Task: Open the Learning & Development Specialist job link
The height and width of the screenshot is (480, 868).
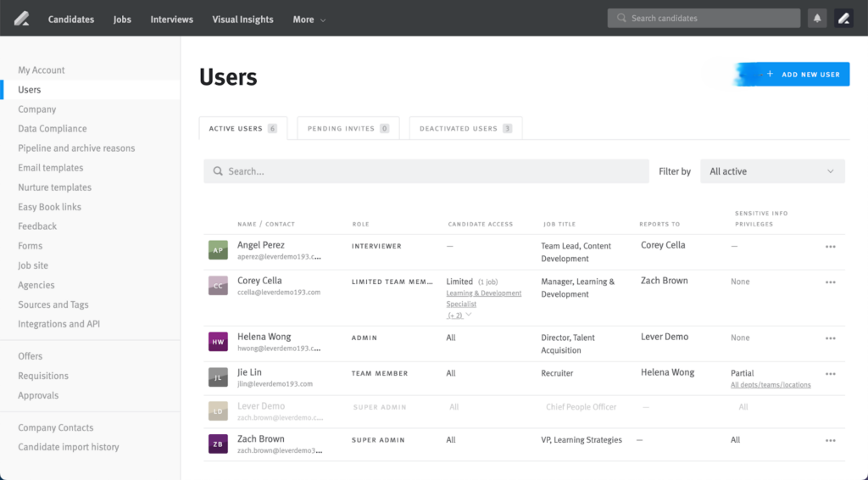Action: (x=484, y=299)
